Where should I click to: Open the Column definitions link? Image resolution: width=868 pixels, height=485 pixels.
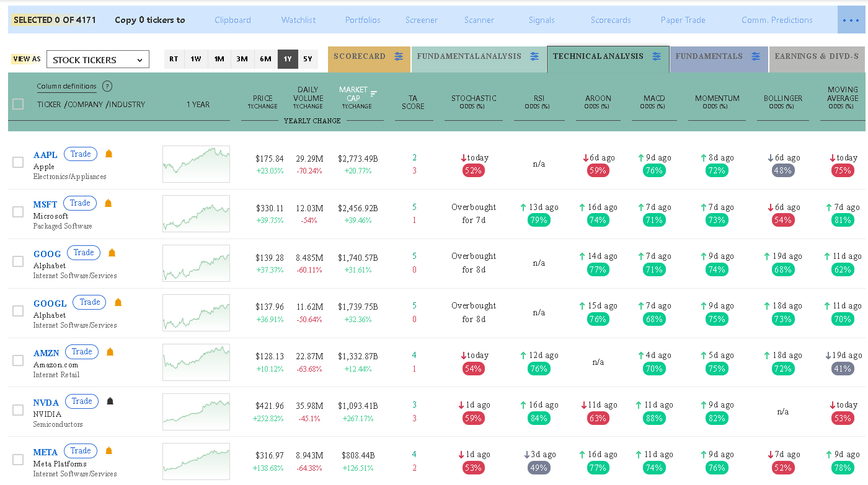[66, 87]
